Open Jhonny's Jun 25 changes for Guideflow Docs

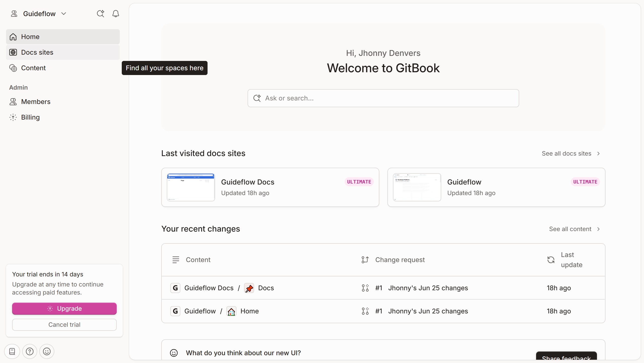(428, 288)
